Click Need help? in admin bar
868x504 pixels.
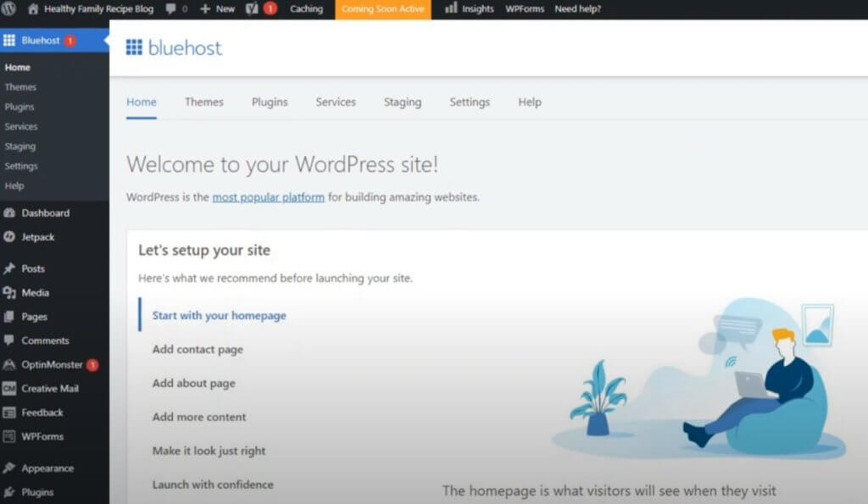577,8
